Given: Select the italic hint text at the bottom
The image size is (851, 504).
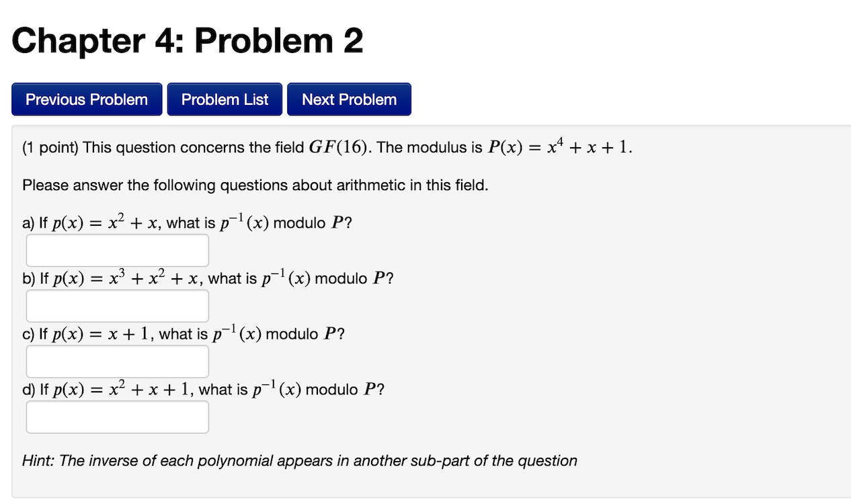Looking at the screenshot, I should (x=300, y=460).
